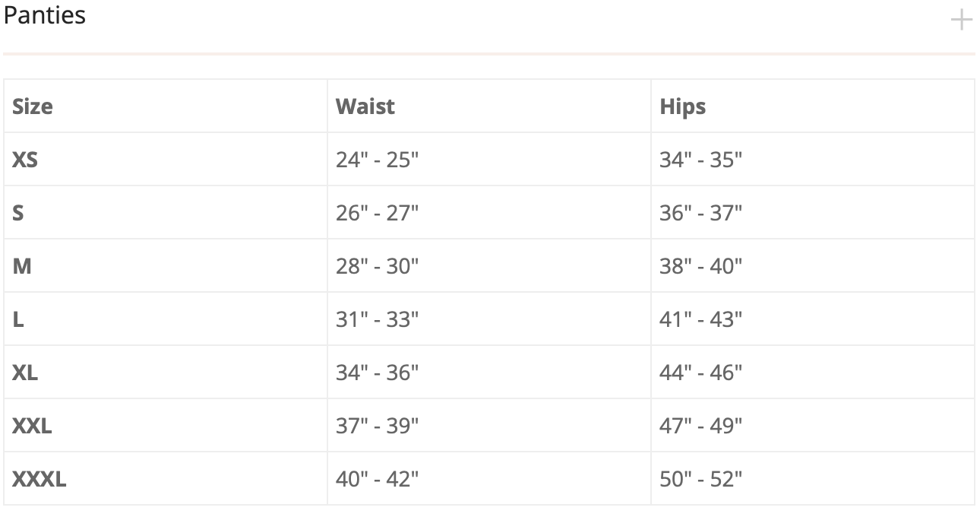Click the hips cell 47" - 49"

(701, 426)
